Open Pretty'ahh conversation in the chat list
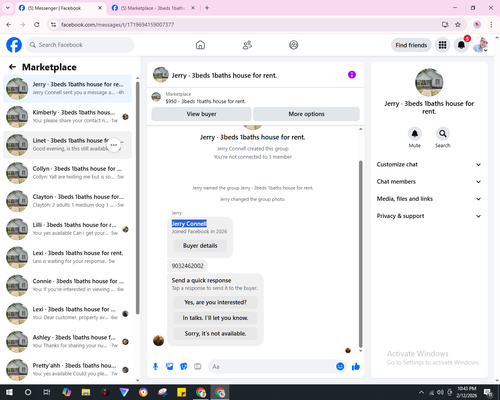Viewport: 500px width, 400px height. click(x=67, y=369)
